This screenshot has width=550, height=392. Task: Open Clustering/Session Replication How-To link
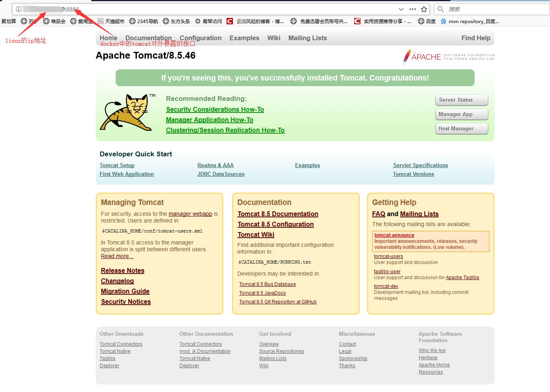[x=225, y=130]
